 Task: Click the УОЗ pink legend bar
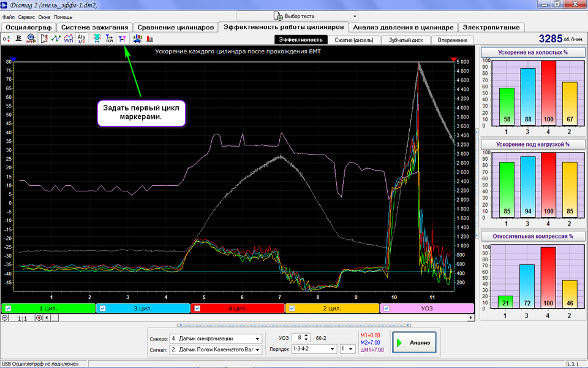[x=427, y=309]
